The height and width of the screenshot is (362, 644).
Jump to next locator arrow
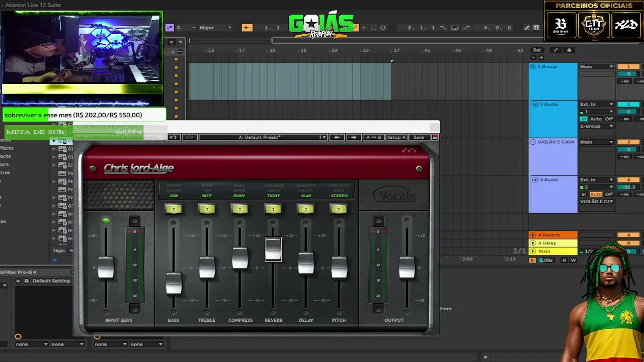click(x=541, y=57)
